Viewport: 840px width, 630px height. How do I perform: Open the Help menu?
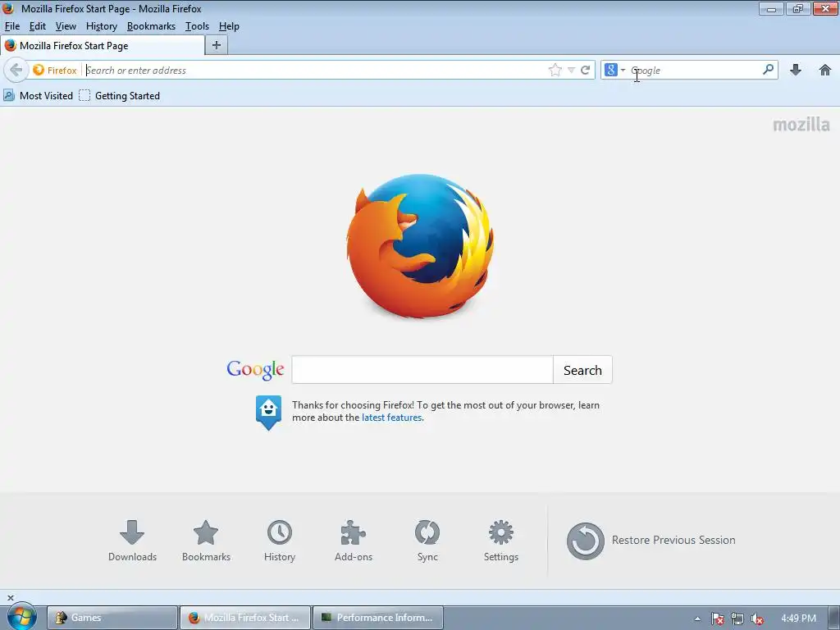coord(229,26)
